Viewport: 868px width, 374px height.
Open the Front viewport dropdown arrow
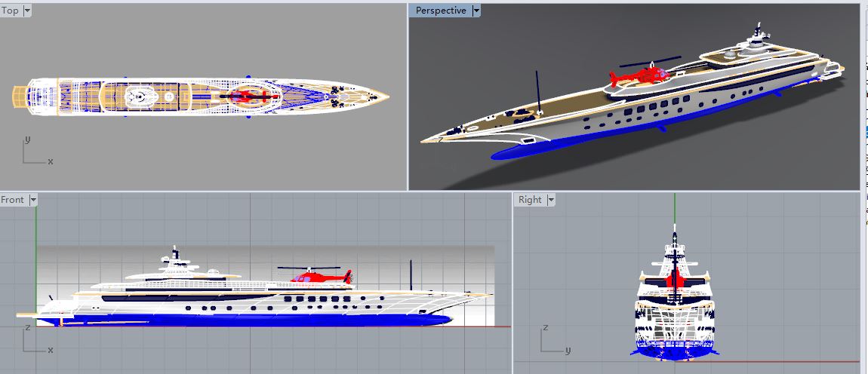coord(32,200)
